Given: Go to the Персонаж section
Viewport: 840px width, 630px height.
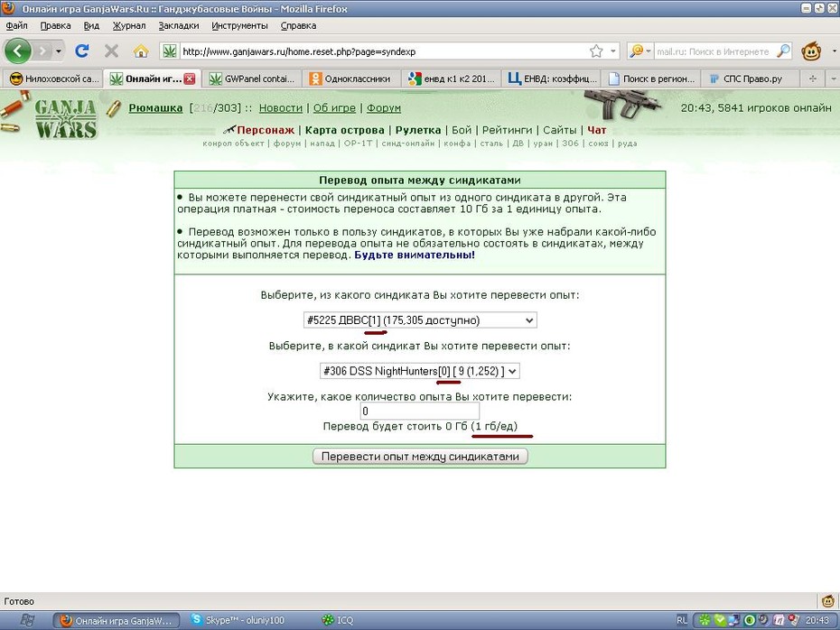Looking at the screenshot, I should [x=266, y=130].
